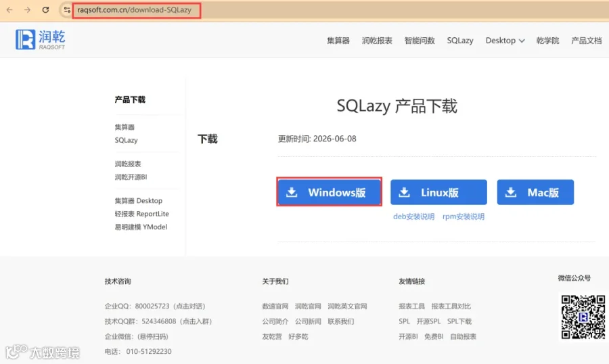This screenshot has width=609, height=364.
Task: Click the 产品下载 sidebar heading
Action: tap(130, 100)
